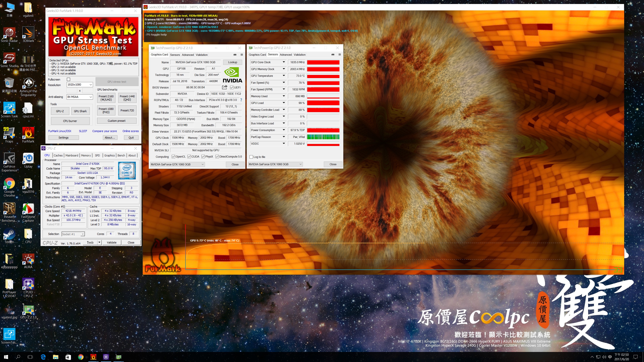Open the Sonic Radar 3 desktop icon

[x=9, y=36]
